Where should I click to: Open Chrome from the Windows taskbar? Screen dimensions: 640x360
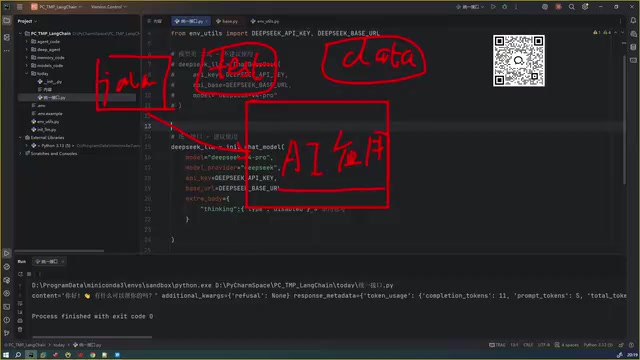pos(93,355)
